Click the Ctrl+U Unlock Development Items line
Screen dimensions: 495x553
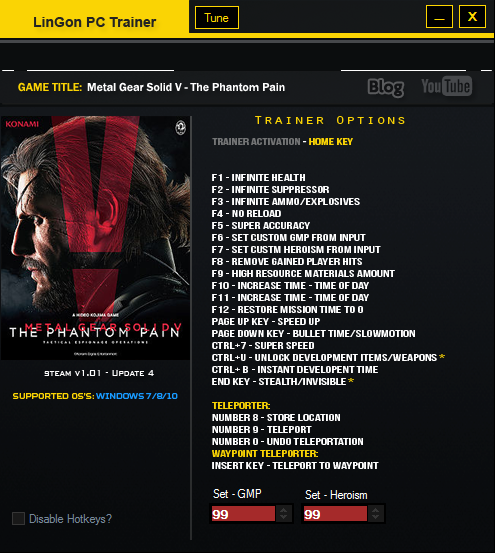click(328, 358)
